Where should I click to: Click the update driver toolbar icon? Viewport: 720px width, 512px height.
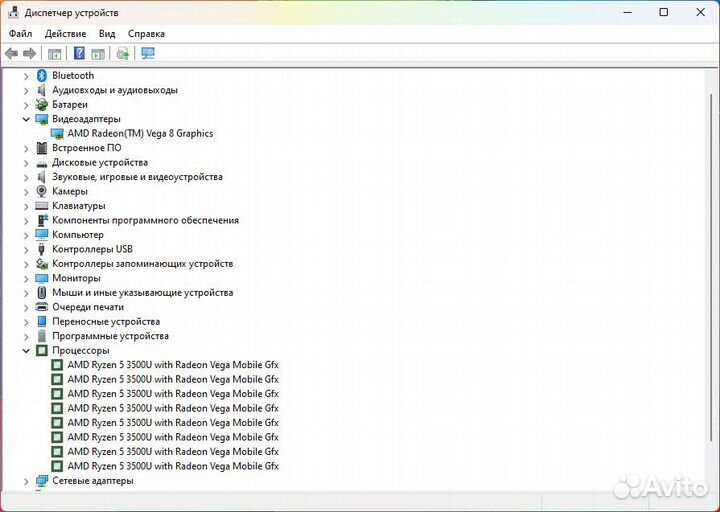122,53
